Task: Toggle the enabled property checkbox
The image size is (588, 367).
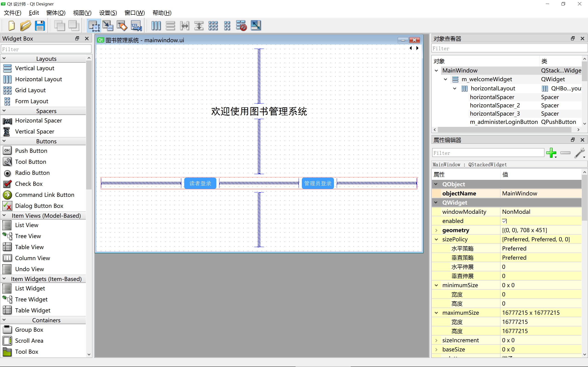Action: tap(504, 221)
